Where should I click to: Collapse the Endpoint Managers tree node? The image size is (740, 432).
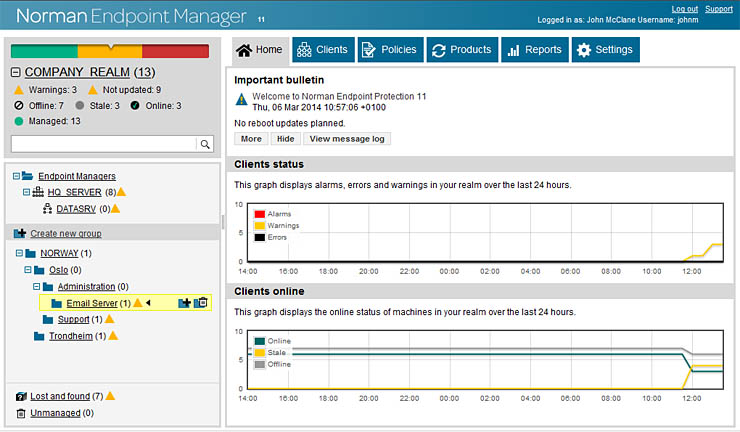[17, 176]
